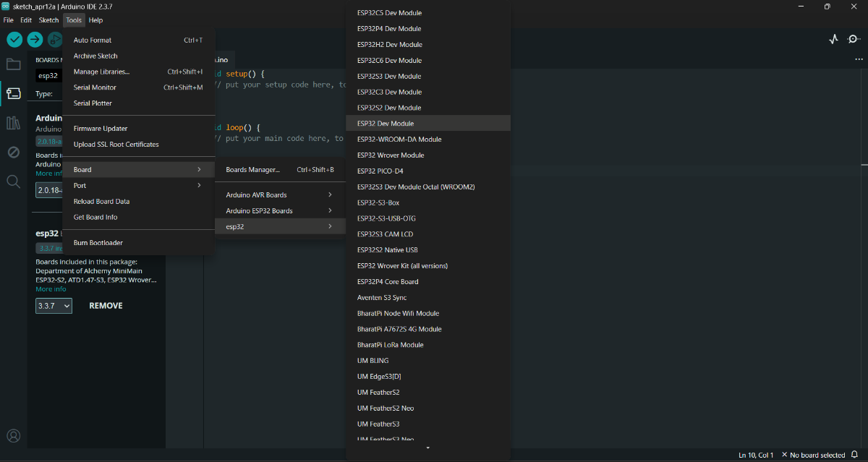Click REMOVE button for esp32 package
Viewport: 868px width, 462px height.
click(106, 306)
